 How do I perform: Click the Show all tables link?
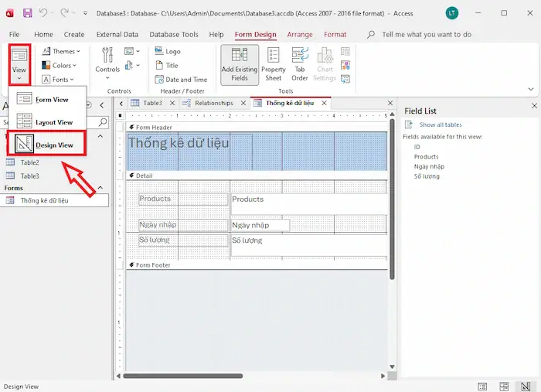[x=441, y=124]
